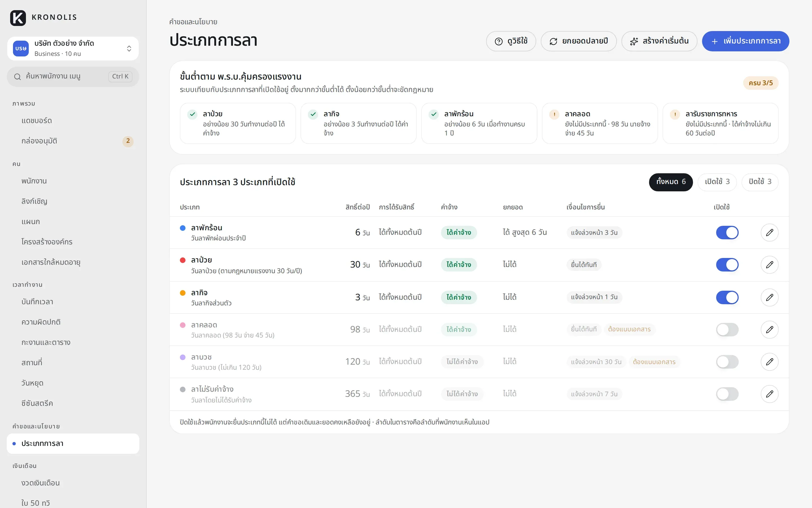The image size is (812, 508).
Task: Switch to the เปิดใช้ 3 filter tab
Action: (x=717, y=182)
